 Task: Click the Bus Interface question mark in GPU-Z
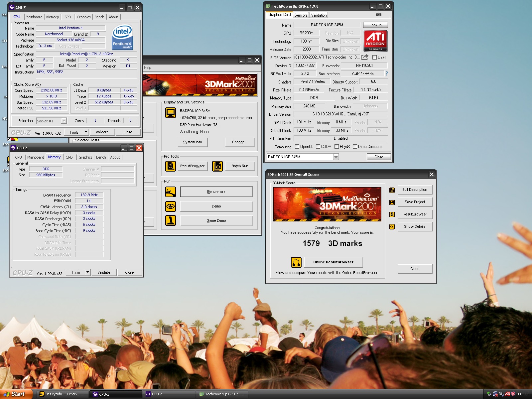(x=386, y=73)
